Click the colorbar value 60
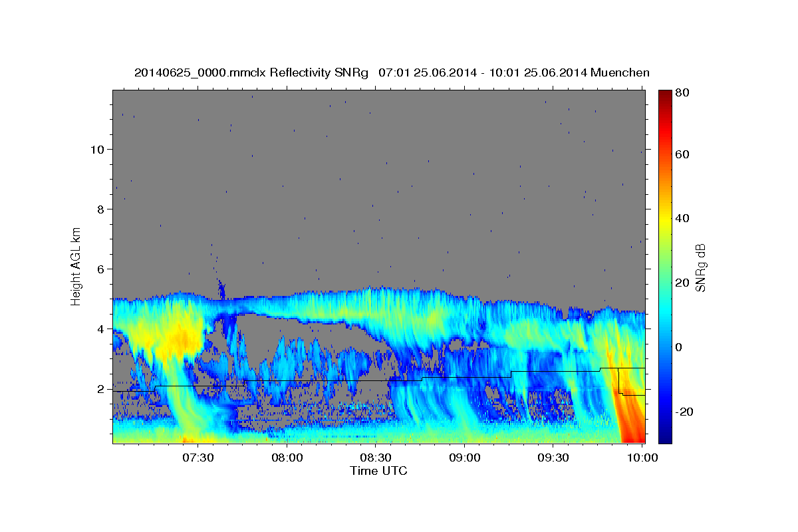This screenshot has height=532, width=798. pyautogui.click(x=682, y=154)
